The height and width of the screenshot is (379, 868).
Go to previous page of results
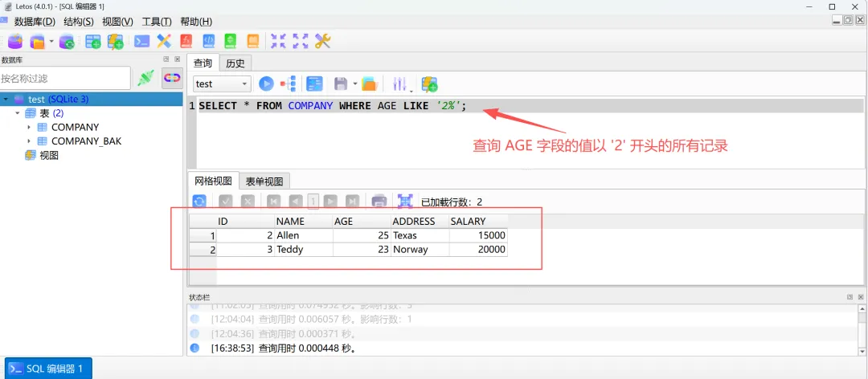[x=296, y=202]
